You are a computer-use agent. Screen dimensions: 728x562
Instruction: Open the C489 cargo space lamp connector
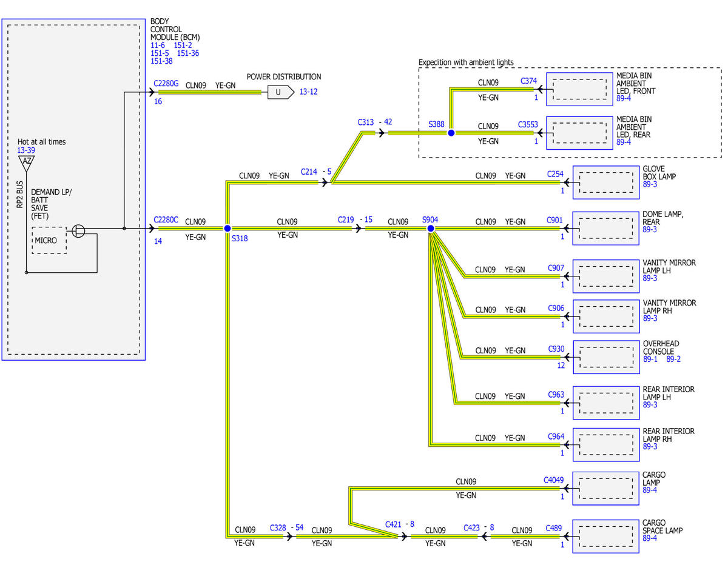point(554,528)
